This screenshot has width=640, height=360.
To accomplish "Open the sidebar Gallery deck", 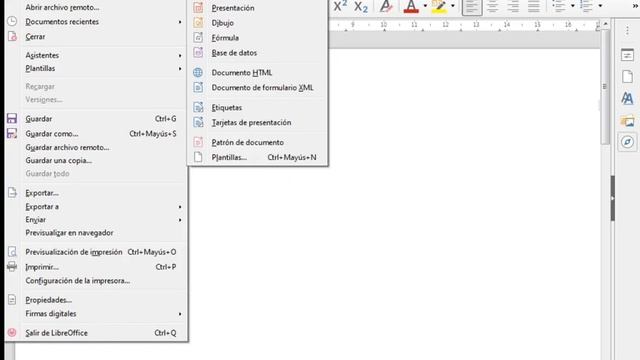I will 627,121.
